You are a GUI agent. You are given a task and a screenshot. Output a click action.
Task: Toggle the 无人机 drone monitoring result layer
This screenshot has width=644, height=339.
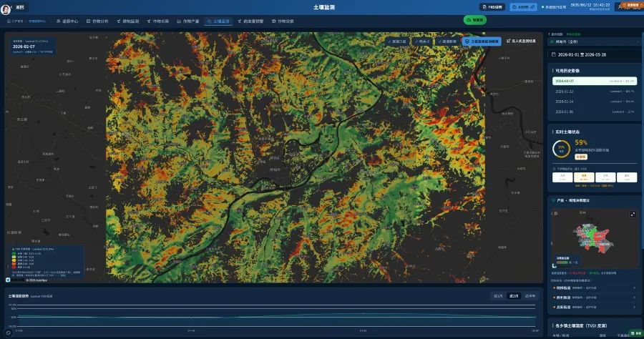click(x=521, y=41)
